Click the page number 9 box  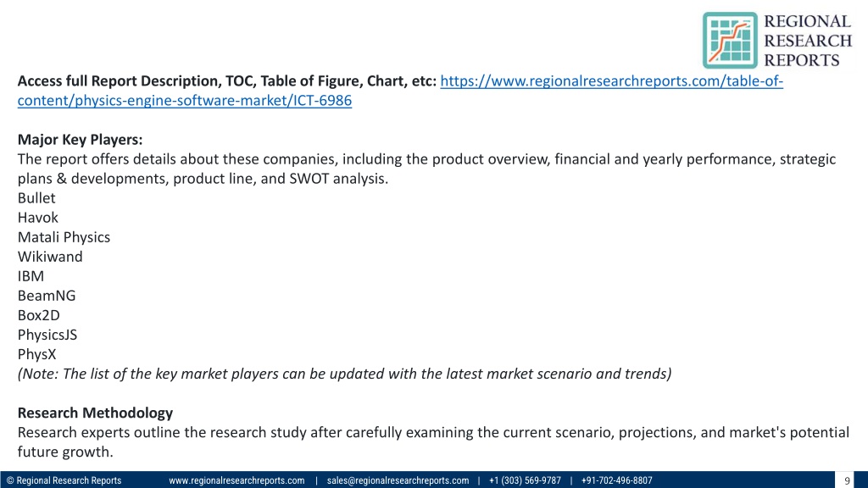pyautogui.click(x=847, y=480)
